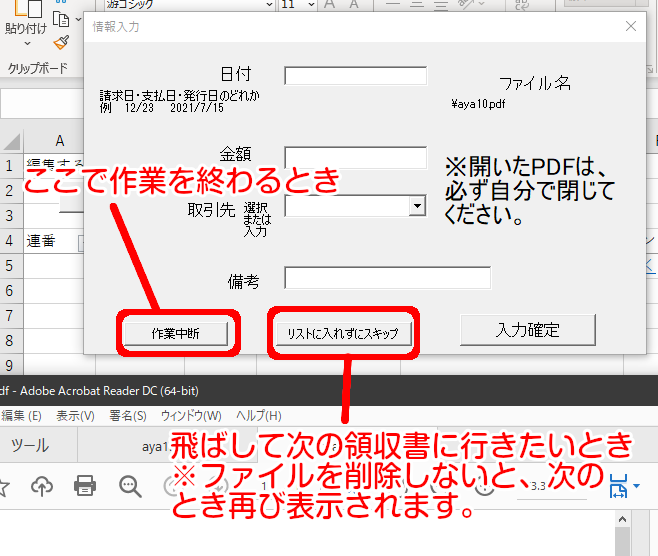Select column A header in Excel

(60, 141)
